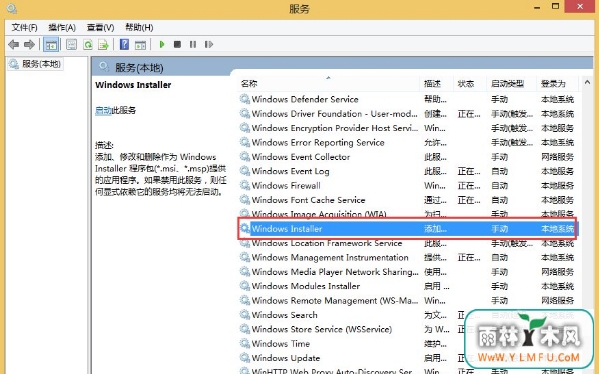Viewport: 599px width, 374px height.
Task: Open the 文件(F) menu
Action: coord(24,28)
